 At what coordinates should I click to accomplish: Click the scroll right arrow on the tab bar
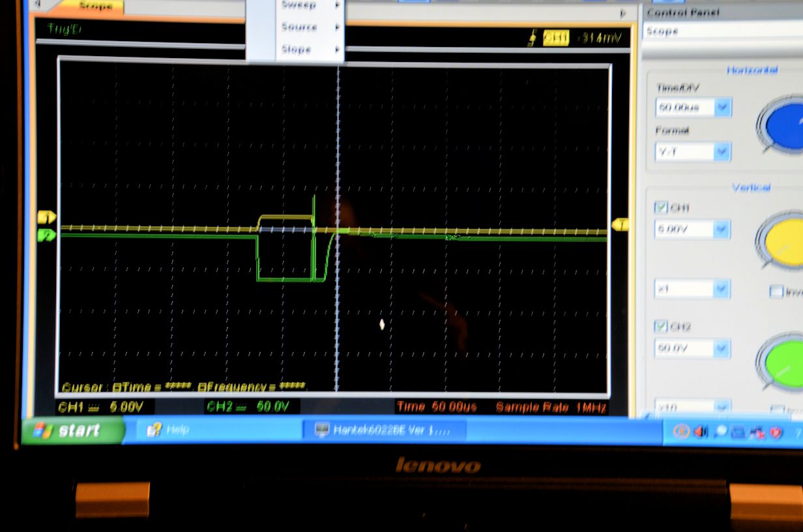coord(622,13)
